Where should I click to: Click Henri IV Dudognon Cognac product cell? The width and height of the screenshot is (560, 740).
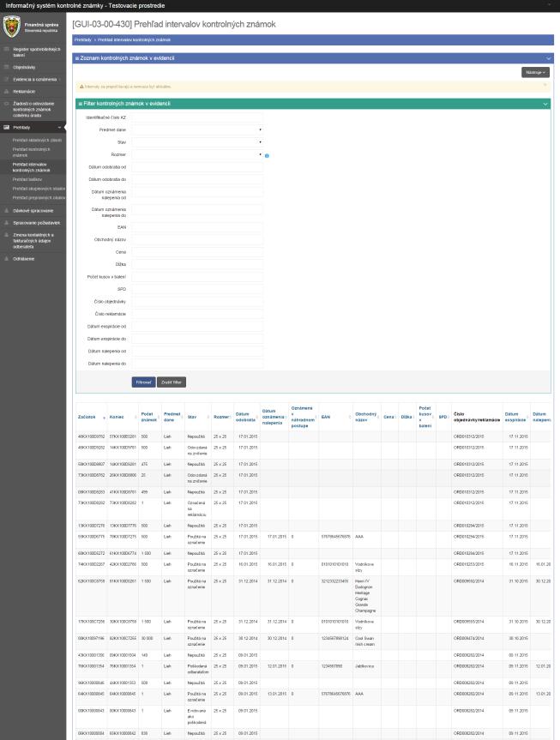pos(365,596)
